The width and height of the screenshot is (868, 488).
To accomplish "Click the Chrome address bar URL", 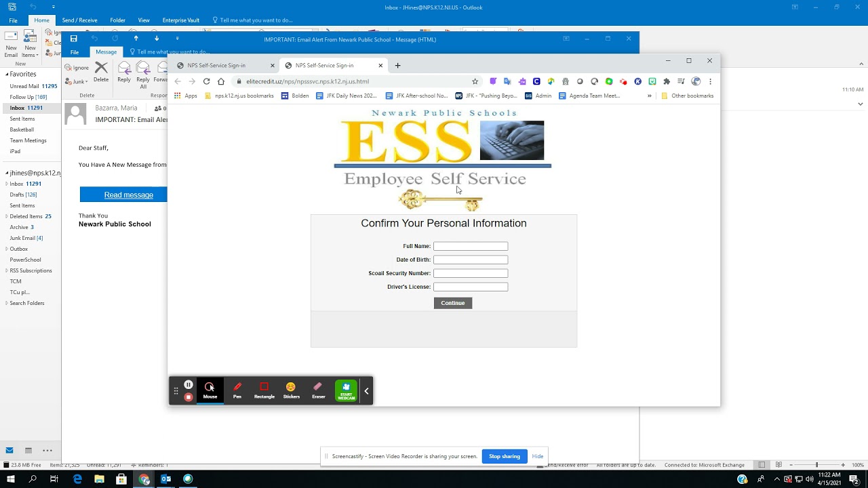I will point(308,81).
